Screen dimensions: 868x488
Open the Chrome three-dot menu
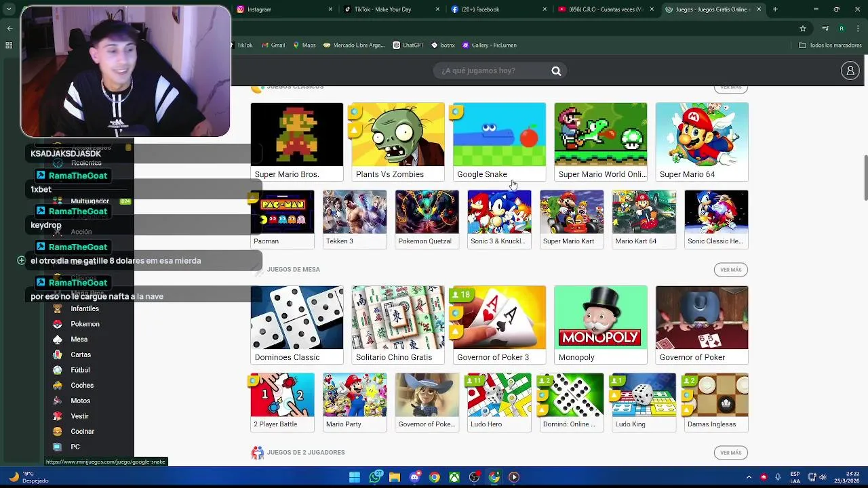click(x=858, y=28)
